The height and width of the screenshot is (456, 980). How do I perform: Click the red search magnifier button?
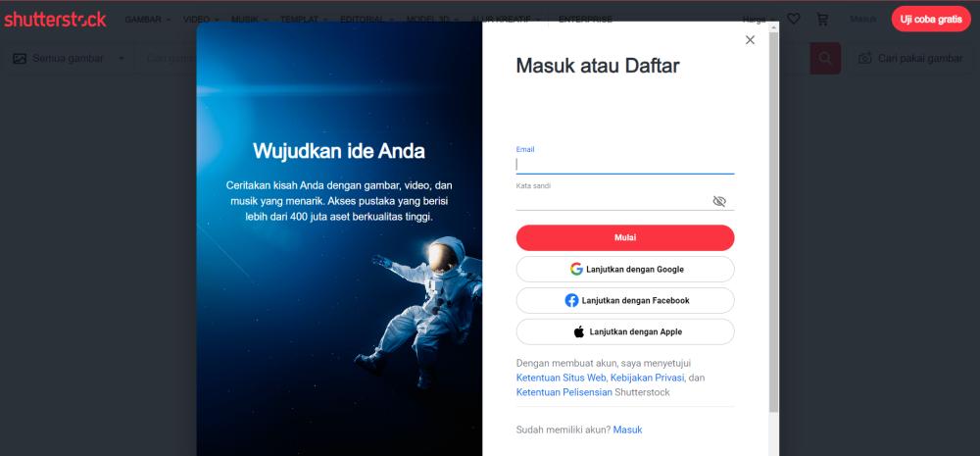point(825,58)
